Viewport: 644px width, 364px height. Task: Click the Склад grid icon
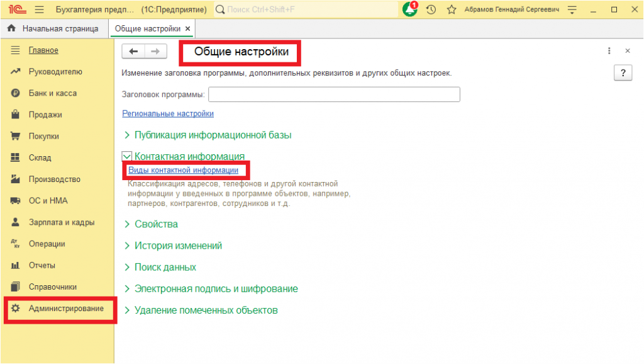click(15, 157)
